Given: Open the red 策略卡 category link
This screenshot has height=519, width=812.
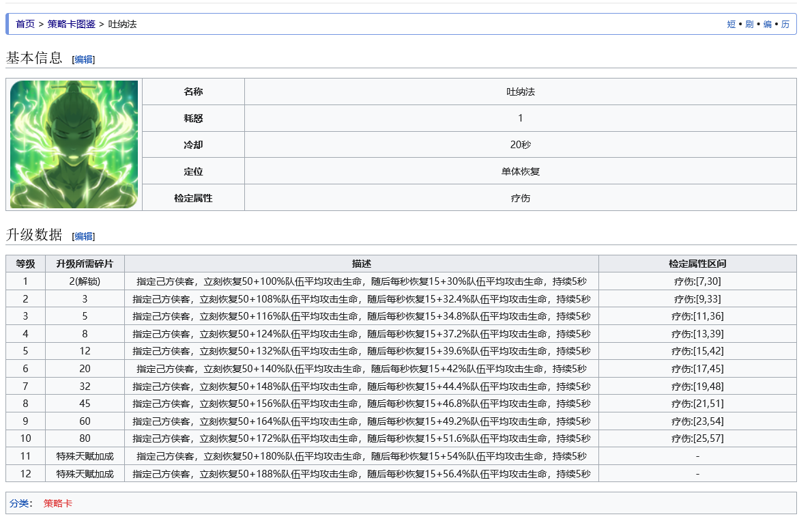Looking at the screenshot, I should click(x=58, y=503).
